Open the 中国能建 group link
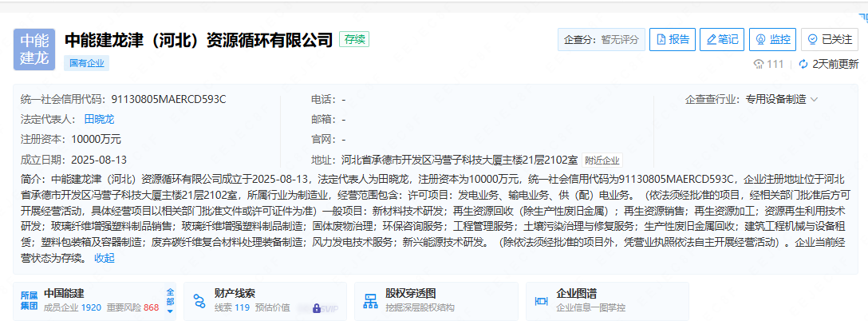Screen dimensions: 868x321 coord(64,294)
